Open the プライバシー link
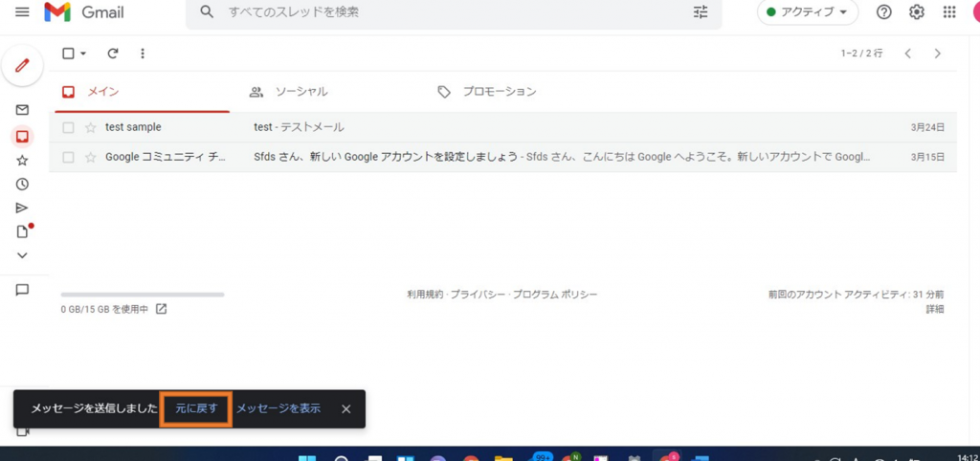The width and height of the screenshot is (980, 461). 478,295
